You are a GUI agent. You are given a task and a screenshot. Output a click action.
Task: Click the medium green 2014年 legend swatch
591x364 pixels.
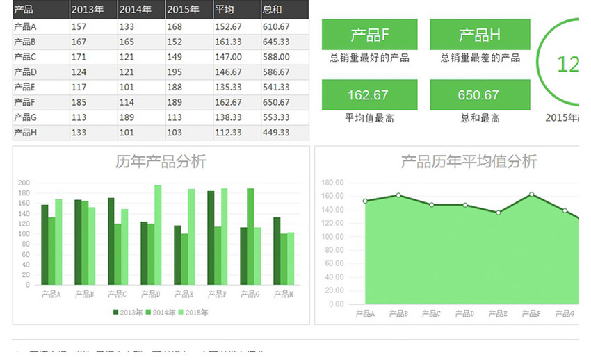click(x=149, y=312)
